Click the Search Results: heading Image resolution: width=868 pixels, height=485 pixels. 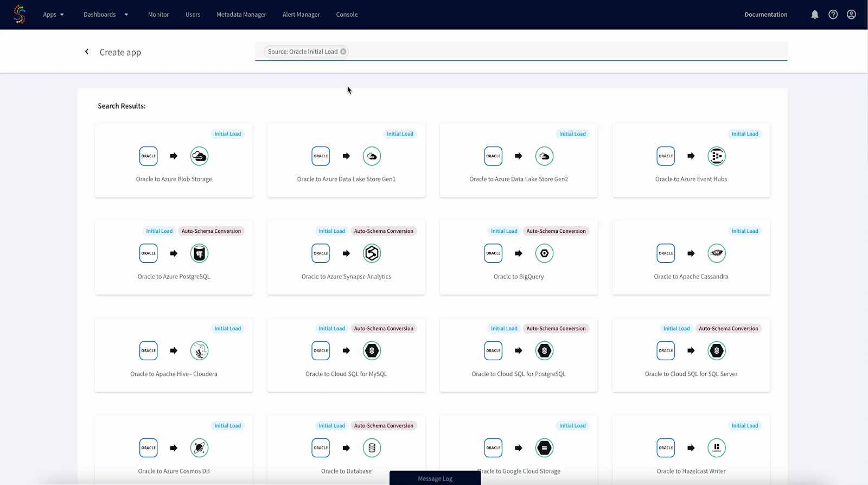[122, 106]
